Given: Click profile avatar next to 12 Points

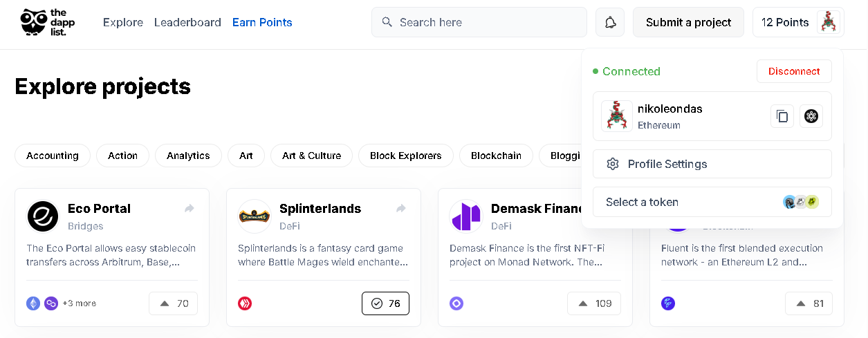Looking at the screenshot, I should tap(828, 22).
